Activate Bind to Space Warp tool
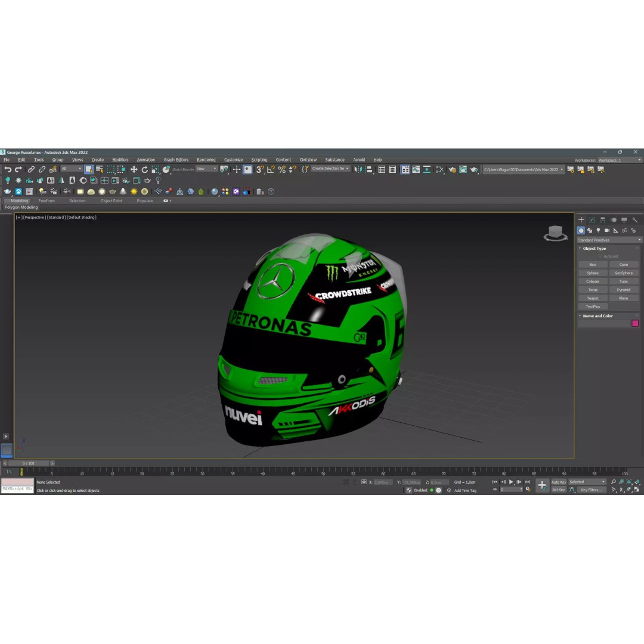The width and height of the screenshot is (644, 644). tap(52, 169)
